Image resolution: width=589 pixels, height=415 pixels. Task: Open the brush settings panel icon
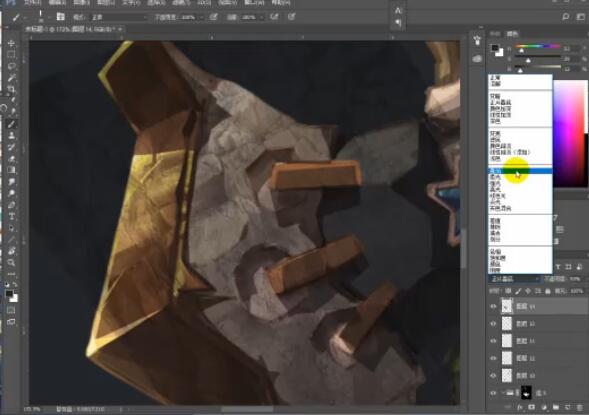60,17
